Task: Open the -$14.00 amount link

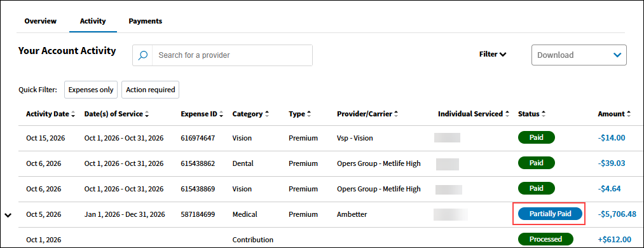Action: coord(612,137)
